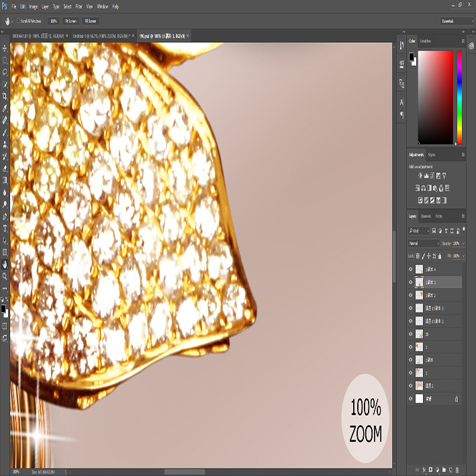The image size is (476, 476).
Task: Select the Brush tool
Action: [x=5, y=133]
